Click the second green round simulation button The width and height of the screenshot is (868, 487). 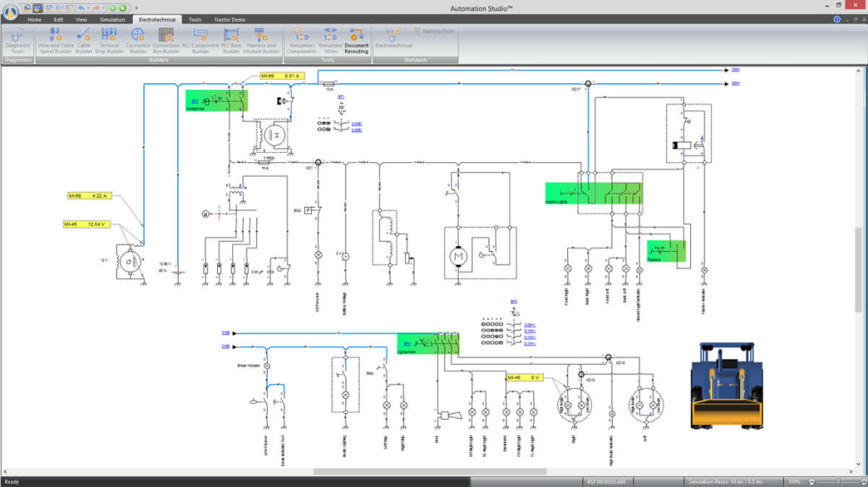[x=122, y=8]
